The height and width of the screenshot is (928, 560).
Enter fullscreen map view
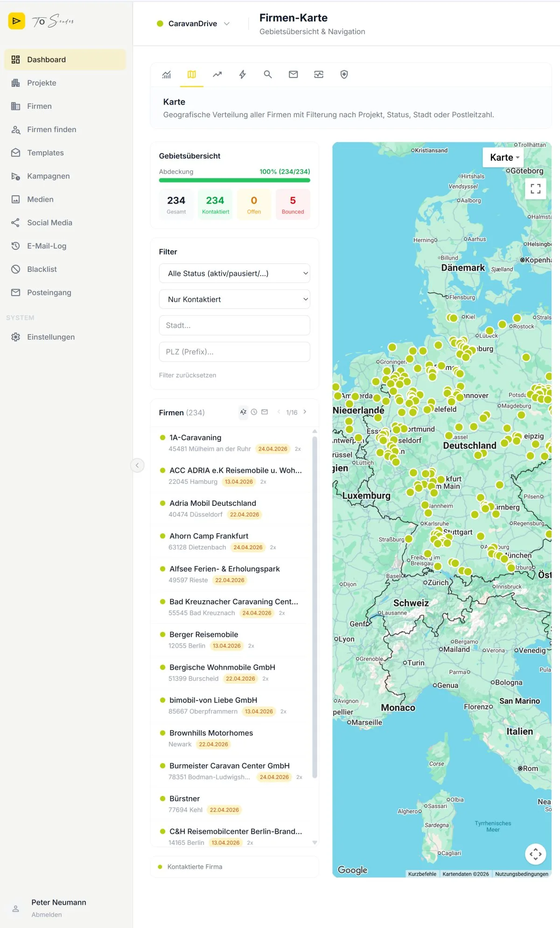point(536,189)
